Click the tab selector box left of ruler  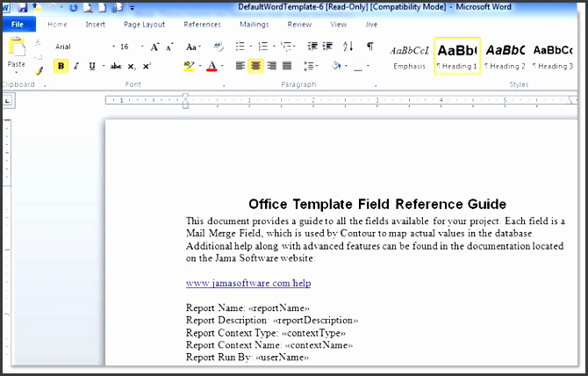point(8,100)
